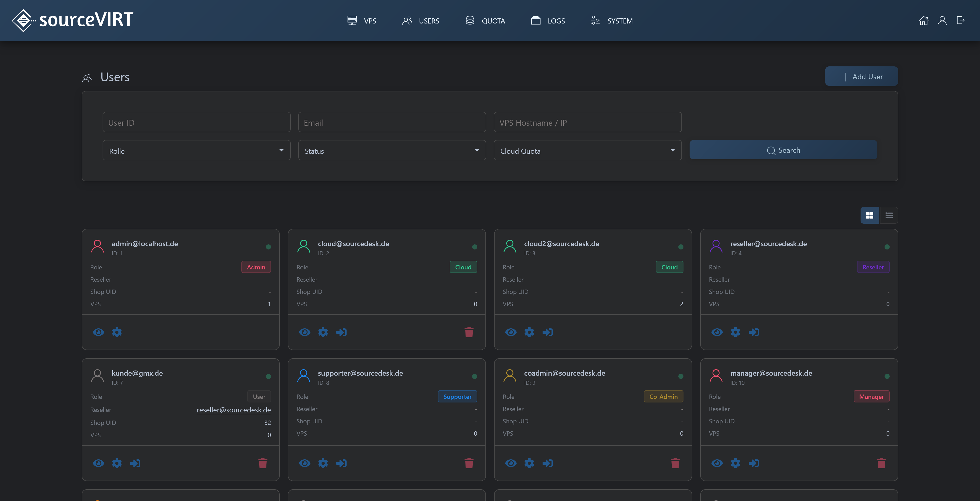Log in as coadmin@sourcedesk.de user
Screen dimensions: 980x501
pyautogui.click(x=547, y=463)
